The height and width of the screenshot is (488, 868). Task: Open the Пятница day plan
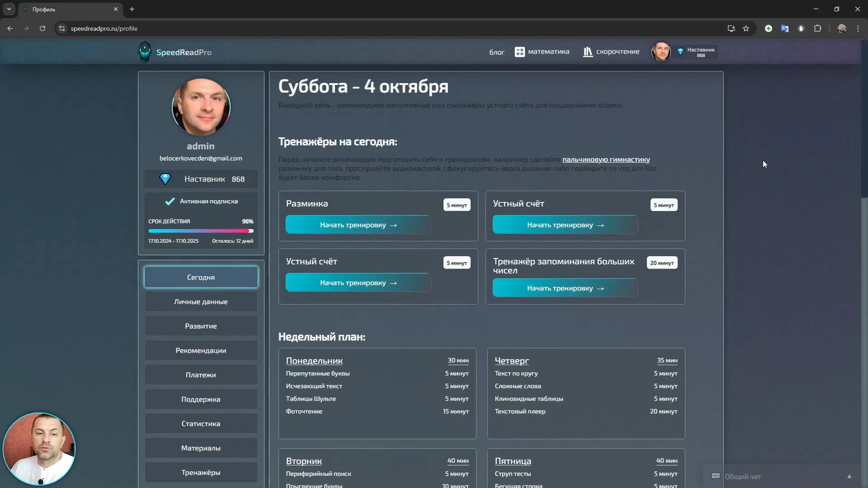point(513,461)
